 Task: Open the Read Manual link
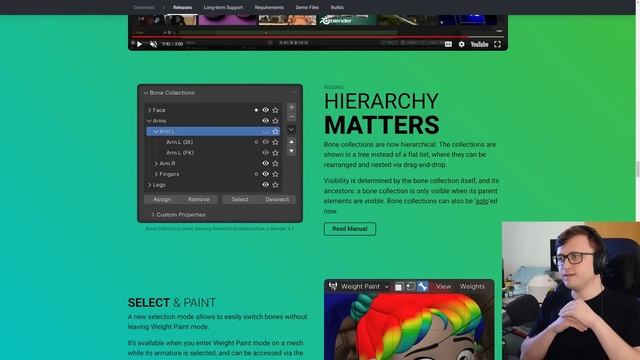click(x=350, y=229)
